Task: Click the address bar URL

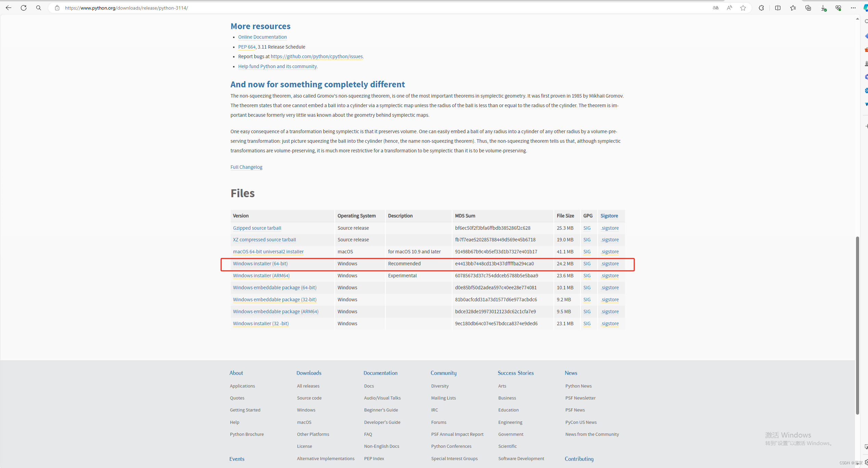Action: click(126, 8)
